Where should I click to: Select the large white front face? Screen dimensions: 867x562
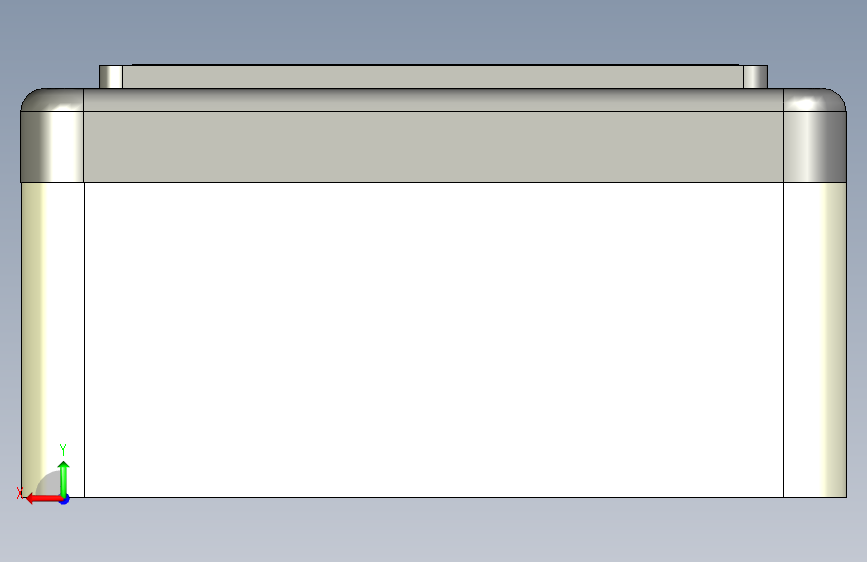coord(434,340)
